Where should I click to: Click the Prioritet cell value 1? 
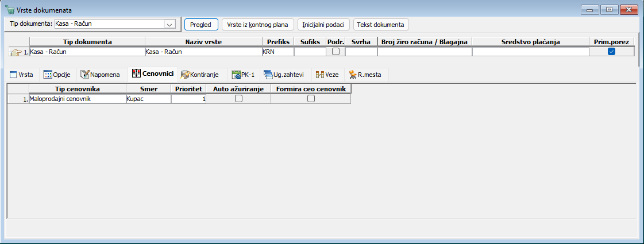pos(188,99)
